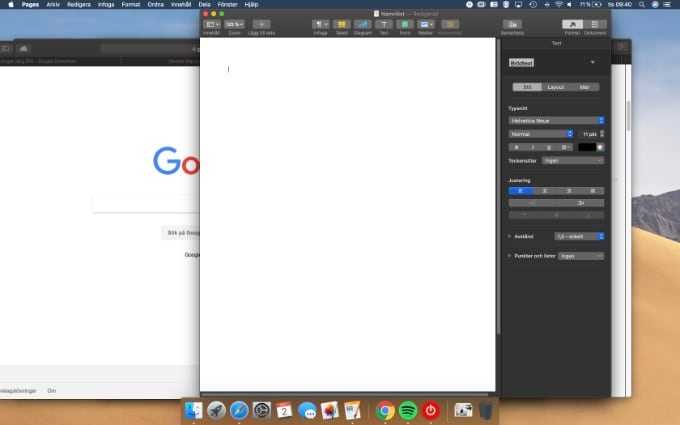Expand the Punkter och listor triangle

(510, 256)
